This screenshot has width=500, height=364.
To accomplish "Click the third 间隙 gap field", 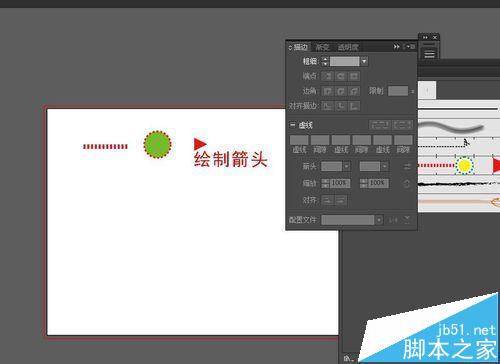I will click(x=403, y=140).
